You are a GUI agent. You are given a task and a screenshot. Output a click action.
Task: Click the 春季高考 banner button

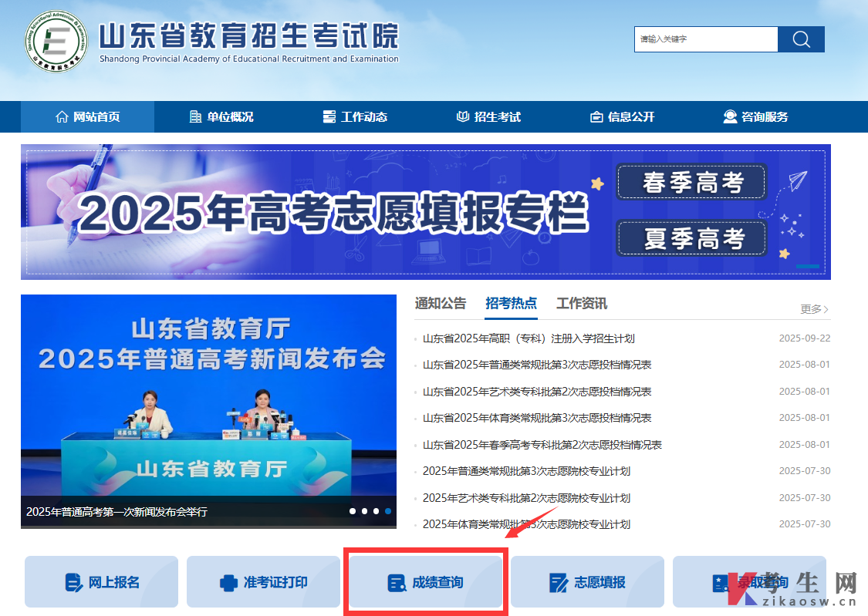(x=691, y=182)
